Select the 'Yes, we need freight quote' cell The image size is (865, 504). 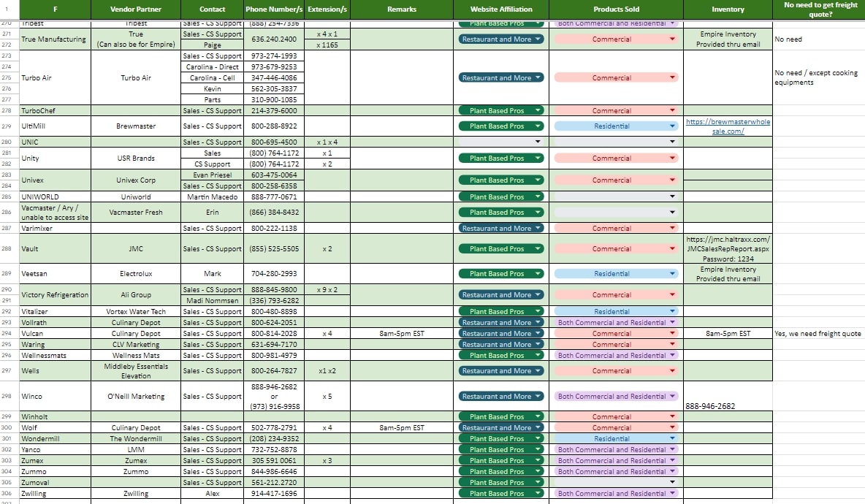819,334
